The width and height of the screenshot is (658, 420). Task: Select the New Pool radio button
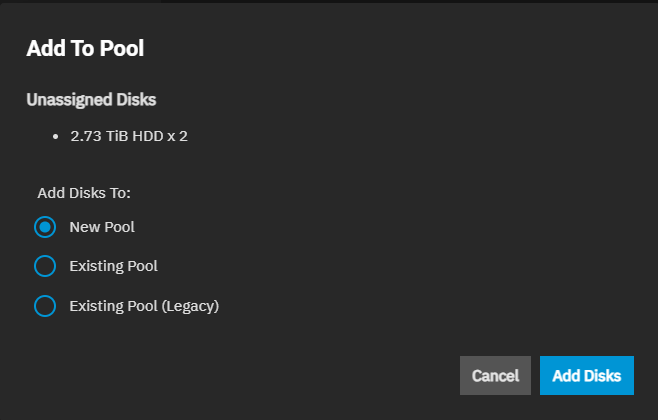point(45,227)
